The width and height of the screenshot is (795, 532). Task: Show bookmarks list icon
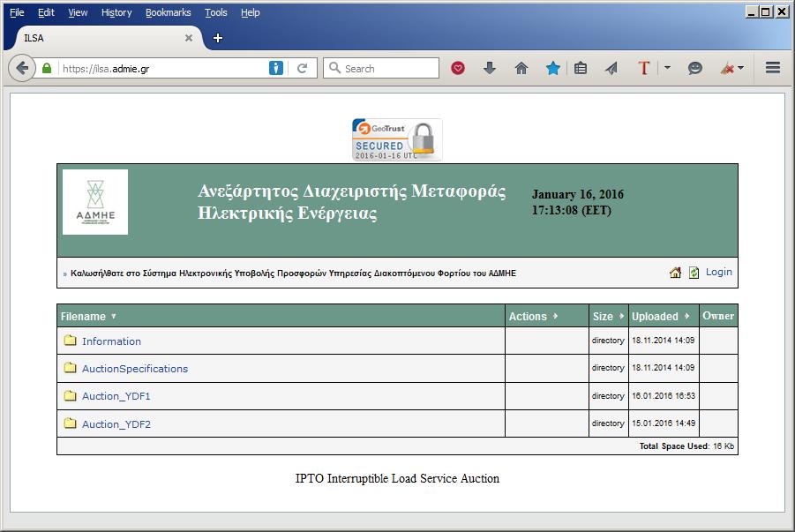point(581,68)
